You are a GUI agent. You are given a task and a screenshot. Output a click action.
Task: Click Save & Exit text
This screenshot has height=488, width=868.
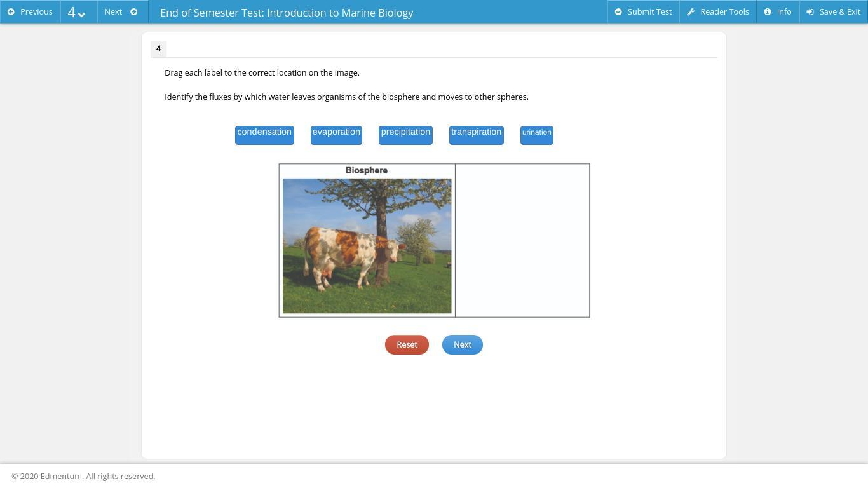click(x=839, y=12)
